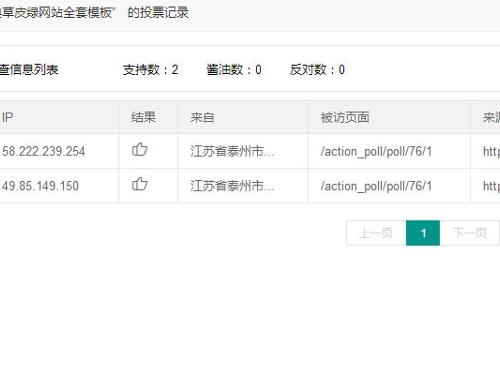
Task: Go to previous page 上一页
Action: [x=376, y=233]
